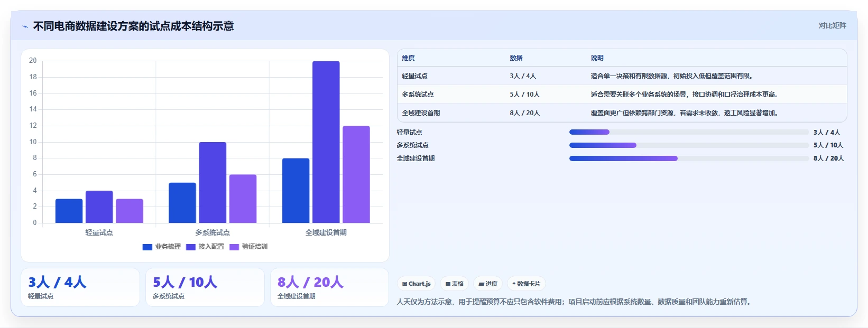Click table data cell 8人 / 20人
Screen dimensions: 868x328
click(x=524, y=113)
